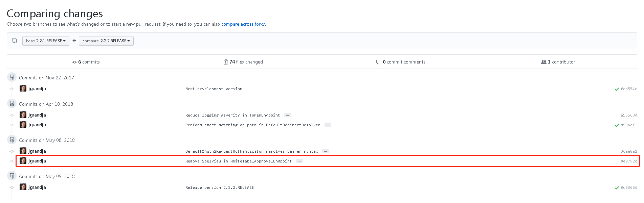Open the base: 2.2.1.RELEASE dropdown

click(46, 41)
